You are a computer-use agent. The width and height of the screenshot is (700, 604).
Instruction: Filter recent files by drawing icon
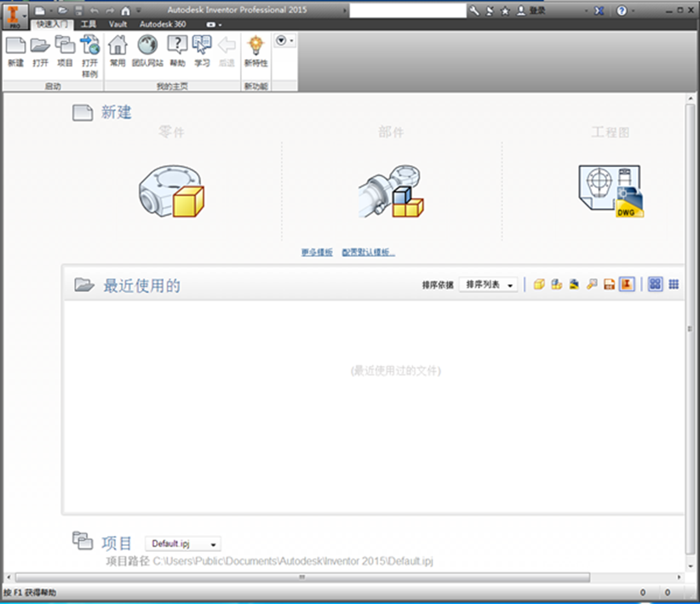click(574, 284)
